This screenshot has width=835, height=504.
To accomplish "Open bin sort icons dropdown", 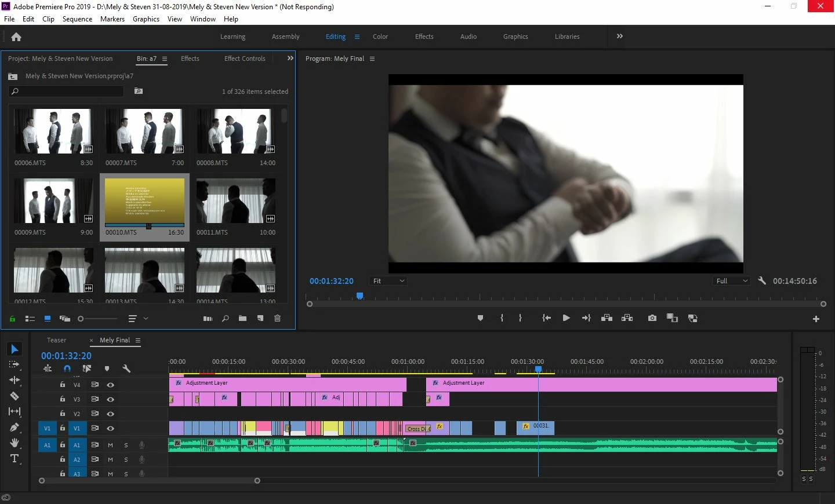I will tap(138, 318).
